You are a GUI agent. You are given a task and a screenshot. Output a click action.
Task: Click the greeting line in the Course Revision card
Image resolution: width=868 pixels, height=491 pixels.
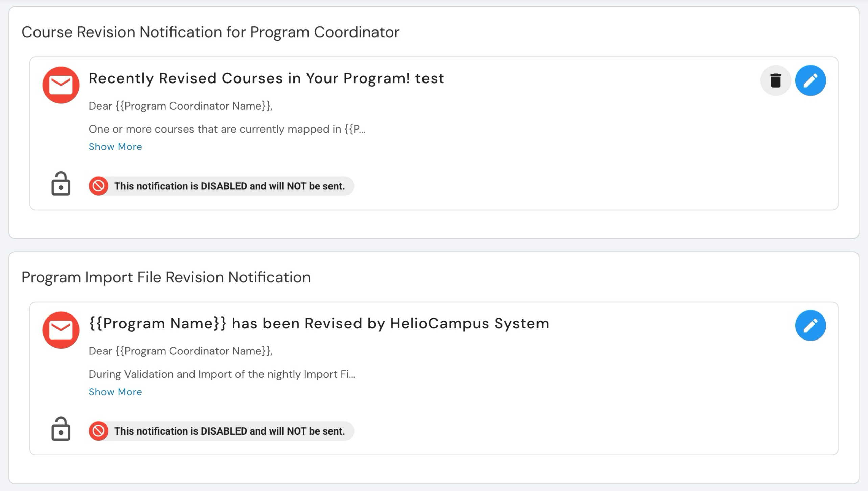point(180,106)
